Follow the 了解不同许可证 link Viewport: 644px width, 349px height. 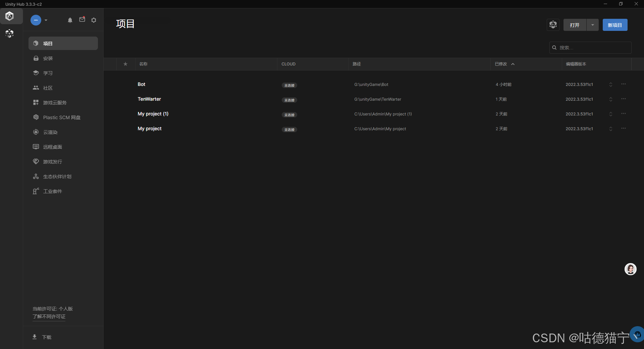coord(49,317)
